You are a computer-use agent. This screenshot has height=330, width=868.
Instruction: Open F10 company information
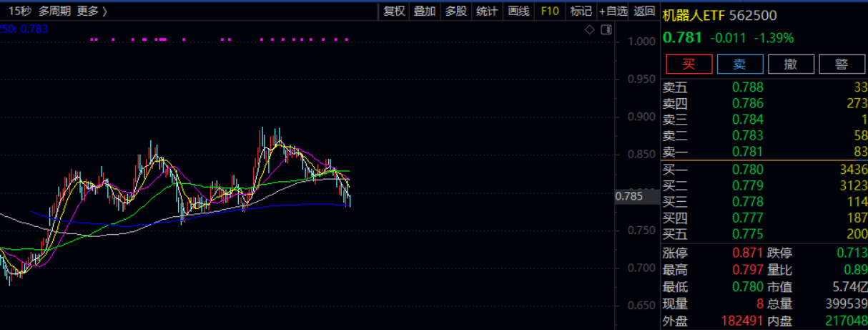550,11
